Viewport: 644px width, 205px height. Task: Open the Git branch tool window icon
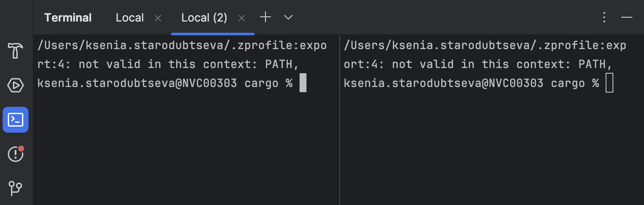16,188
